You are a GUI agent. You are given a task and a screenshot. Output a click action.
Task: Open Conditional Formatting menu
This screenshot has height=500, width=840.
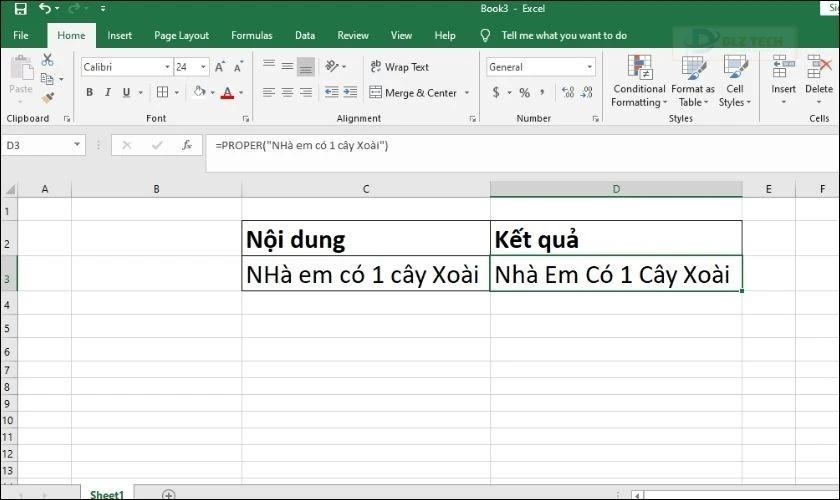(x=639, y=81)
